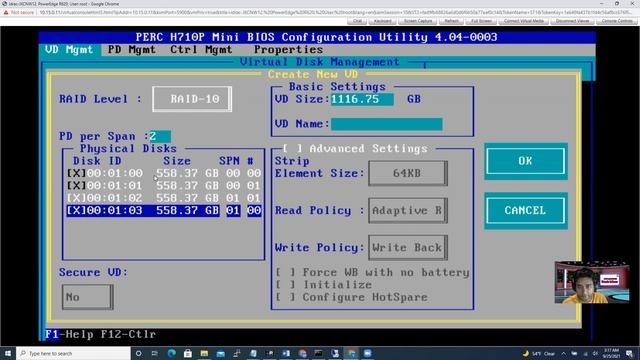
Task: Open the Zoom app taskbar icon
Action: (367, 353)
